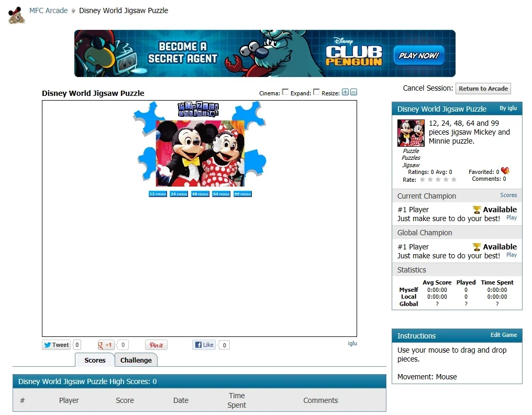This screenshot has height=415, width=532.
Task: Click the Puzzles Online logo
Action: 198,110
